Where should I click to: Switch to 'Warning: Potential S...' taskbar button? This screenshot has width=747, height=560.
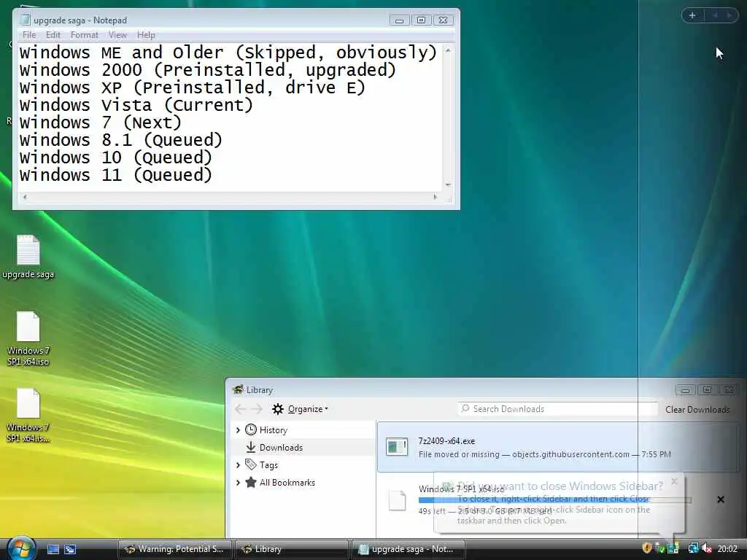pyautogui.click(x=175, y=549)
